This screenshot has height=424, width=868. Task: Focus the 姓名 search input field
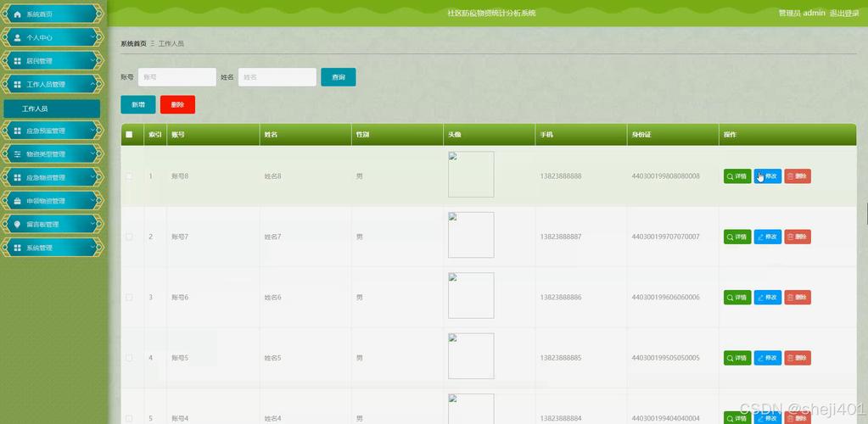[x=277, y=77]
